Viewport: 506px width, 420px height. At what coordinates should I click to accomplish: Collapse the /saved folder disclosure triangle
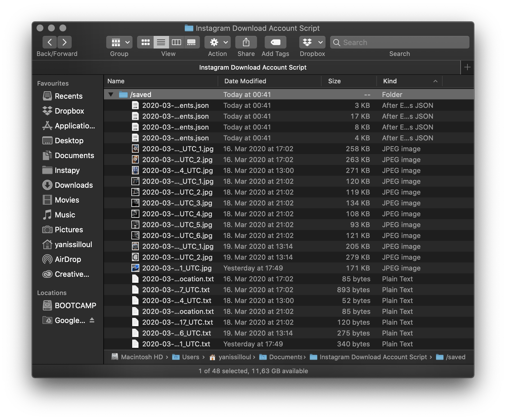111,94
